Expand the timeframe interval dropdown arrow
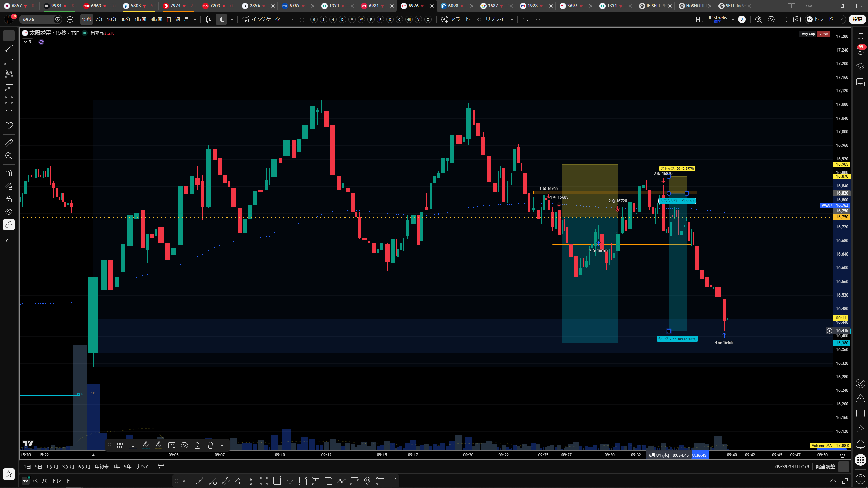868x488 pixels. (x=195, y=19)
